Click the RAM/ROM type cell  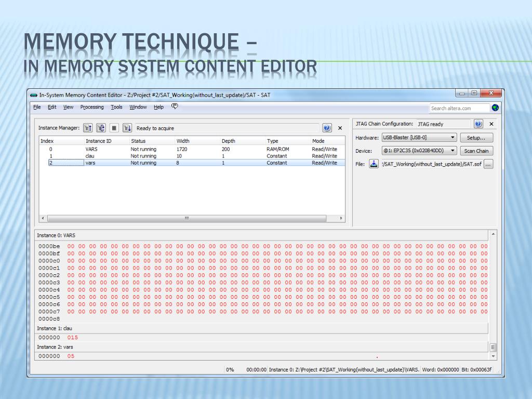(278, 149)
